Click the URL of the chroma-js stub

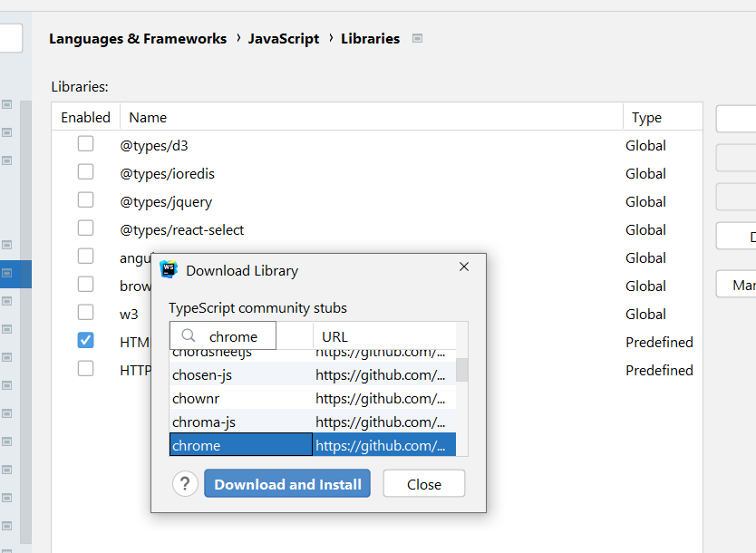coord(381,422)
